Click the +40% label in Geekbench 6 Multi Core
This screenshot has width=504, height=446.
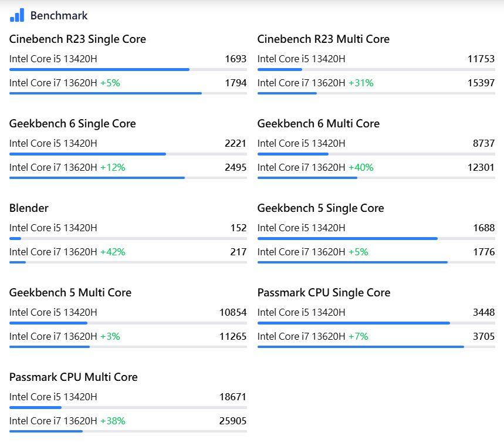tap(361, 167)
